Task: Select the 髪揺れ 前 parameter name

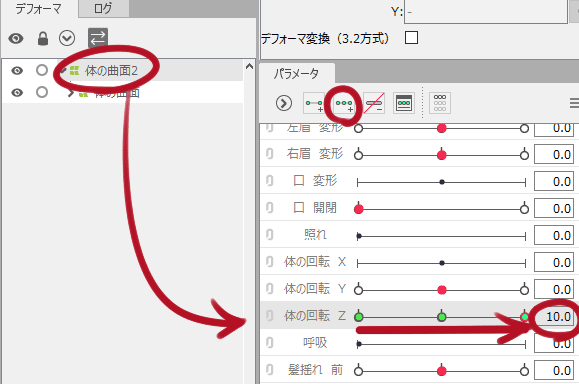Action: [315, 370]
